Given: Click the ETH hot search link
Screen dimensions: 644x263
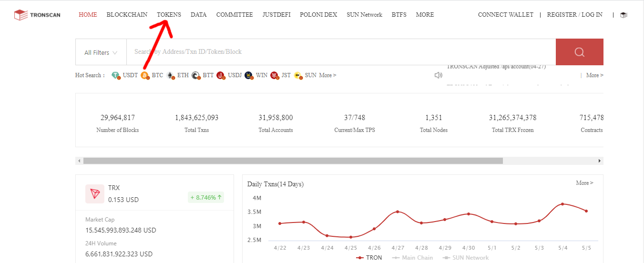Looking at the screenshot, I should point(183,75).
